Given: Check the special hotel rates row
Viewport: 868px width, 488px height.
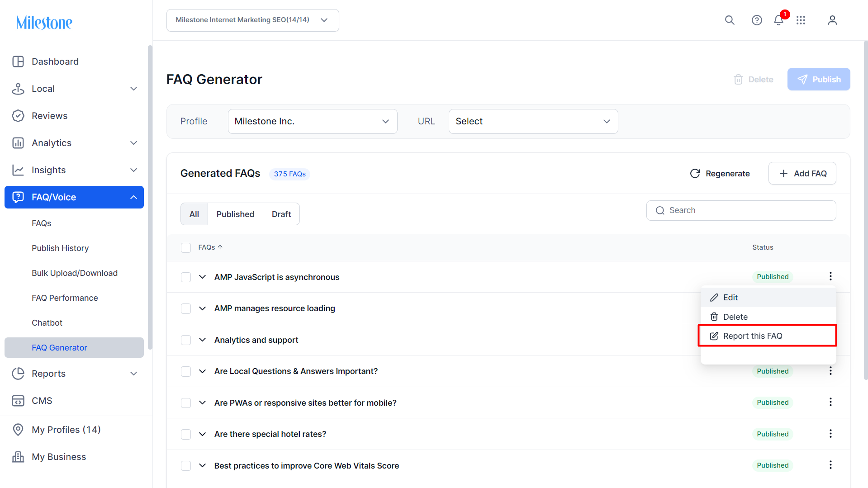Looking at the screenshot, I should pos(186,434).
